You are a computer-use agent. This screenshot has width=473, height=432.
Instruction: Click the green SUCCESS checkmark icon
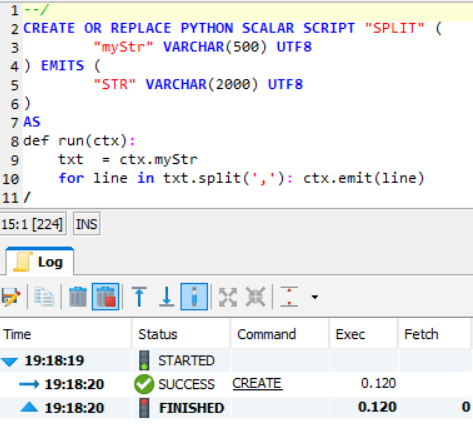[144, 384]
